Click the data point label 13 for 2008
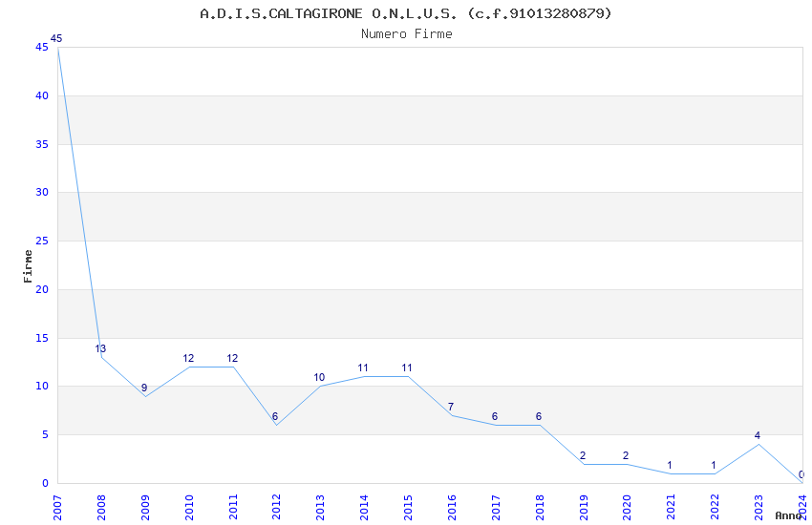This screenshot has height=525, width=812. (x=100, y=348)
